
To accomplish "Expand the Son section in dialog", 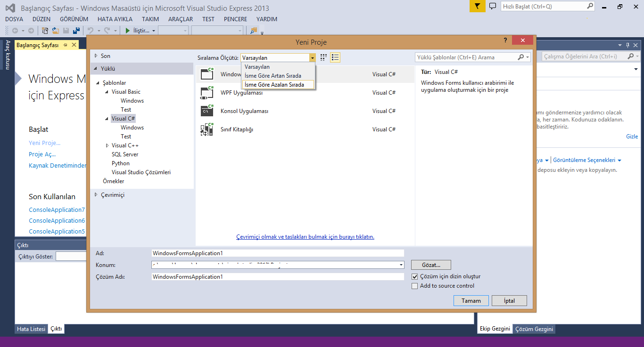I will coord(97,56).
